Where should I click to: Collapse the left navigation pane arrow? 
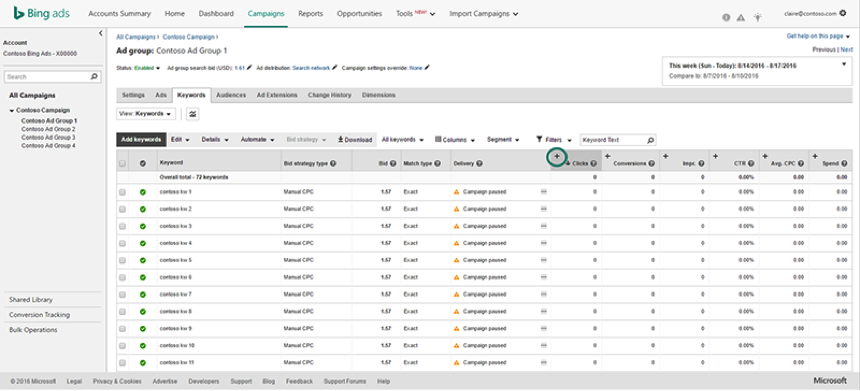click(x=100, y=33)
